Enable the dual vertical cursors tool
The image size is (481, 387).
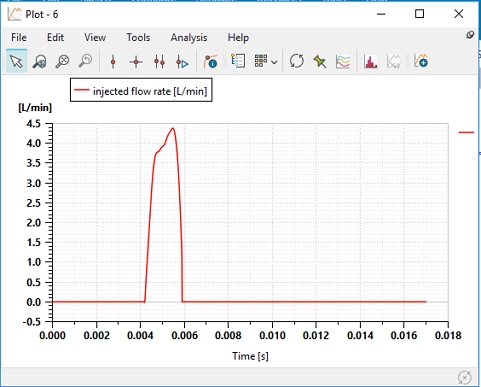159,62
